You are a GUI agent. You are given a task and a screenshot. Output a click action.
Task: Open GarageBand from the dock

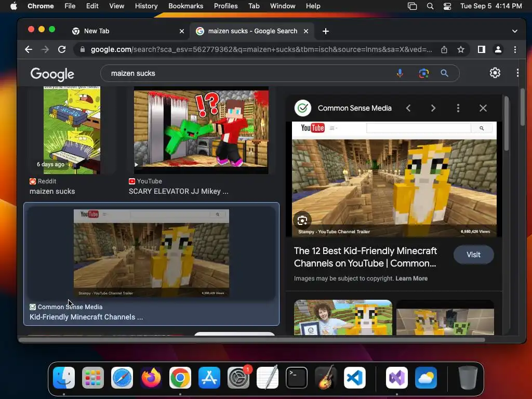point(326,378)
